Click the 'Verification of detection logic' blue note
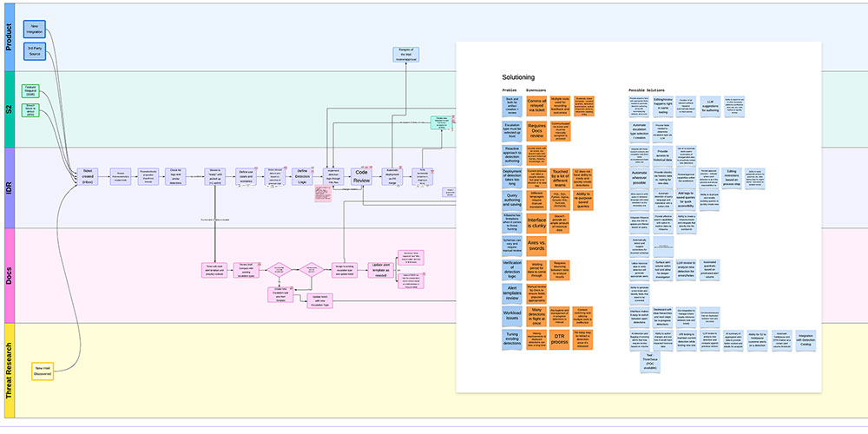The height and width of the screenshot is (434, 868). click(512, 270)
